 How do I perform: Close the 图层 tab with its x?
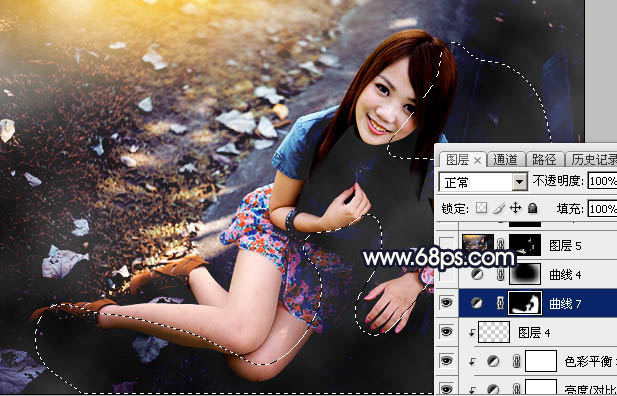477,160
